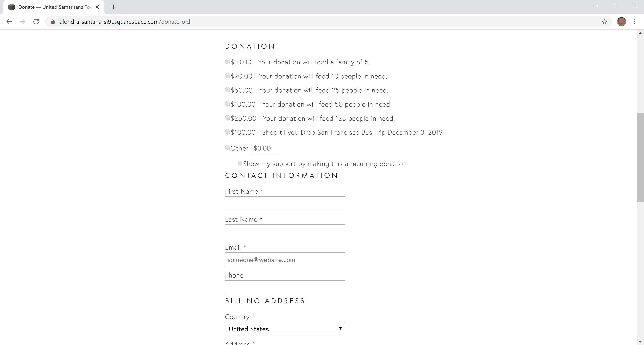This screenshot has height=345, width=644.
Task: Click the Country label
Action: [x=237, y=317]
